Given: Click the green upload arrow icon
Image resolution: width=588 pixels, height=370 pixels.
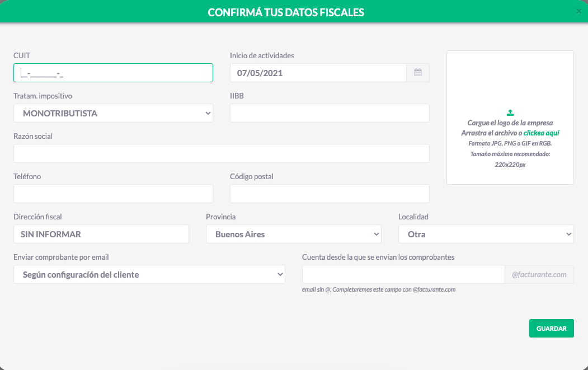Looking at the screenshot, I should click(x=510, y=113).
